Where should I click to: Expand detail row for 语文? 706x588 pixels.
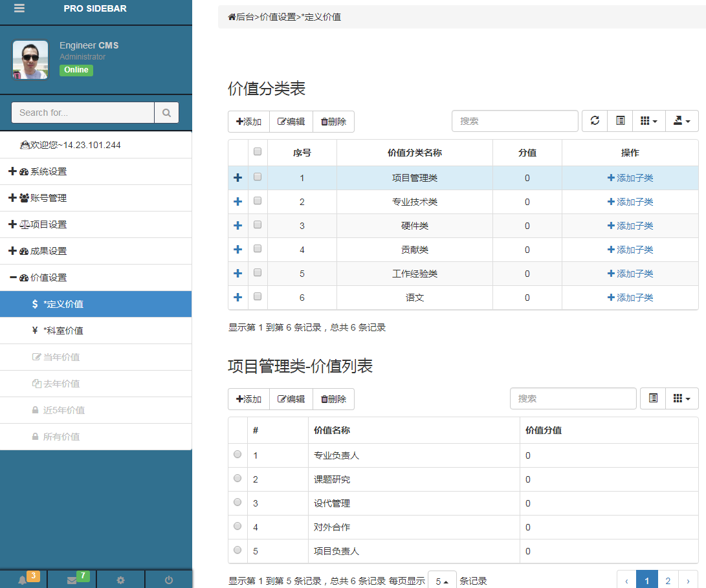click(x=238, y=297)
